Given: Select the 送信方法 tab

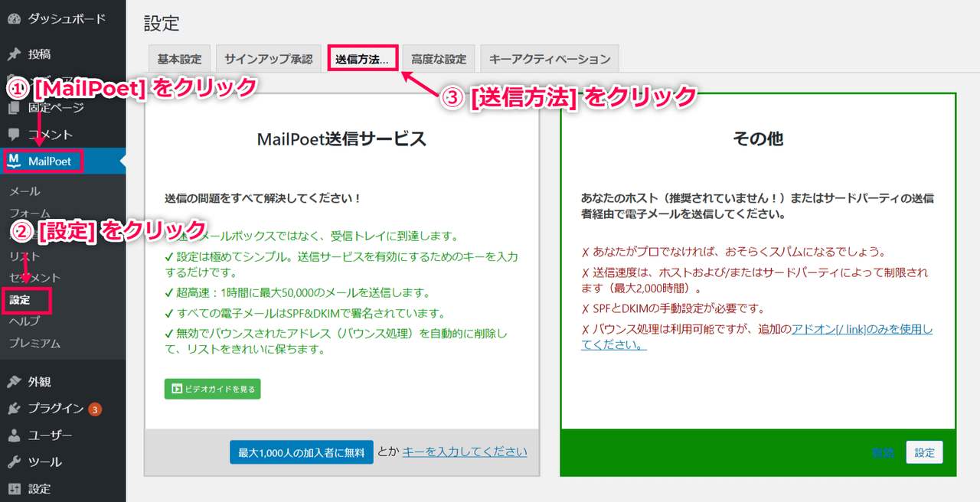Looking at the screenshot, I should (362, 59).
